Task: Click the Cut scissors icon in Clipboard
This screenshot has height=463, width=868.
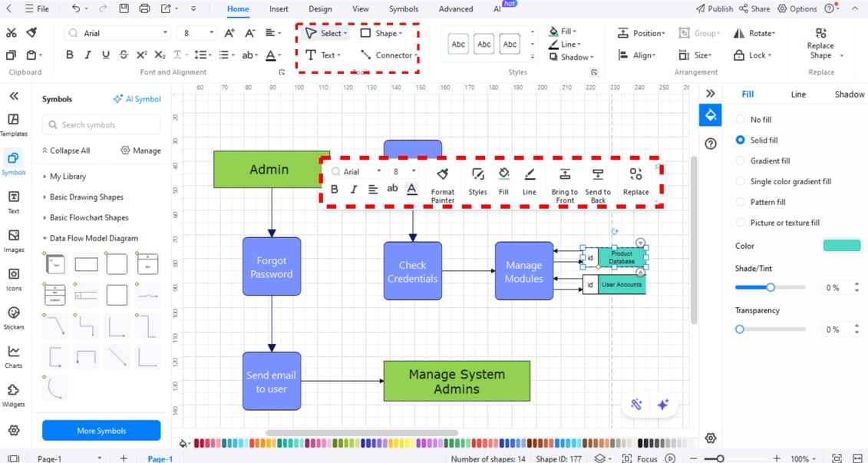Action: click(11, 33)
